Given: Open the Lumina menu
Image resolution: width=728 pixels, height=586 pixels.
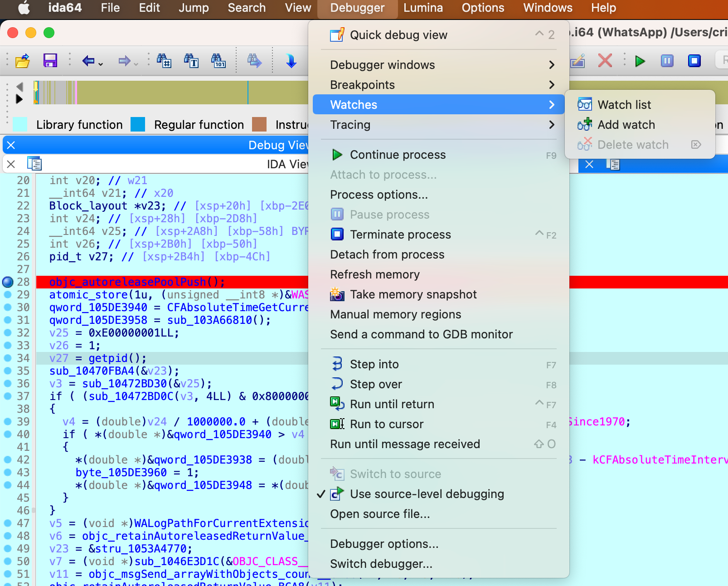Looking at the screenshot, I should [x=423, y=8].
